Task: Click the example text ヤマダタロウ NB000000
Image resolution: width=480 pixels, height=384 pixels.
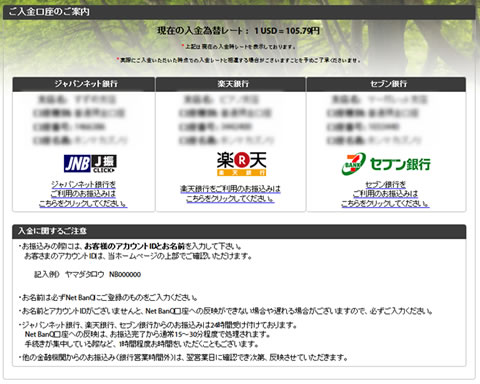Action: 103,274
